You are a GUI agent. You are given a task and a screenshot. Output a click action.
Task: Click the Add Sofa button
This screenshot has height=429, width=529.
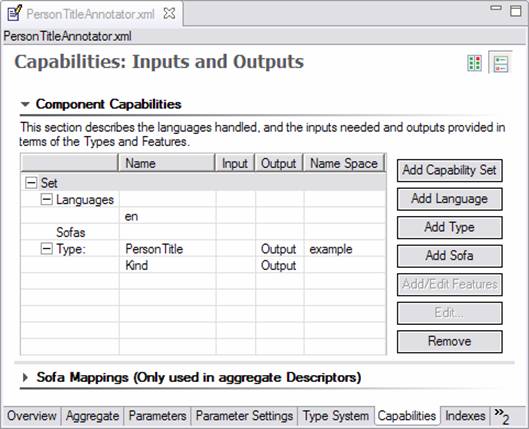450,256
